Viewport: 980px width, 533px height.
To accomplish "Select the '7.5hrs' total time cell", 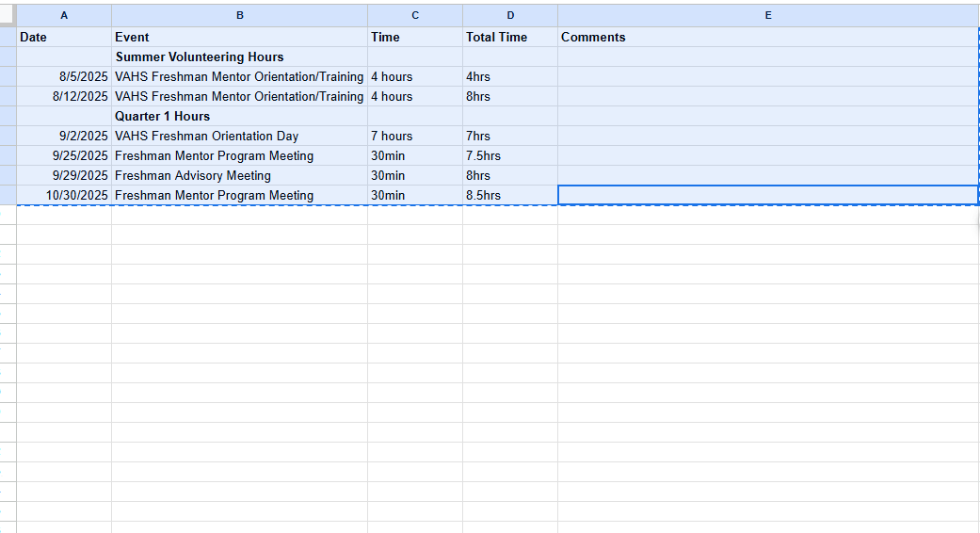I will pyautogui.click(x=510, y=155).
